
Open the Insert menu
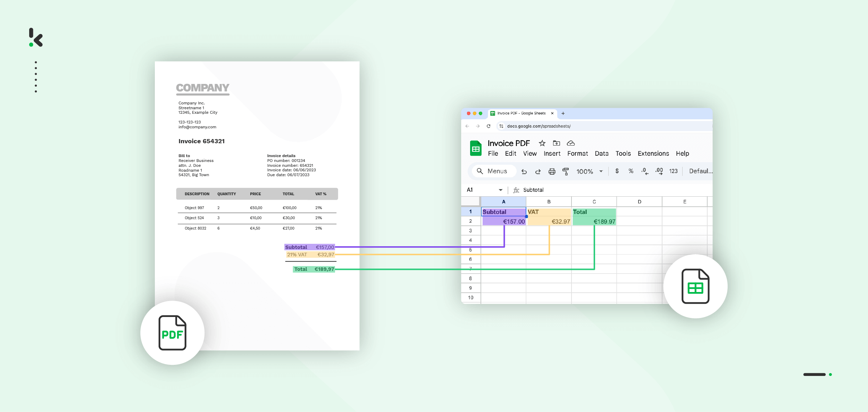tap(552, 154)
